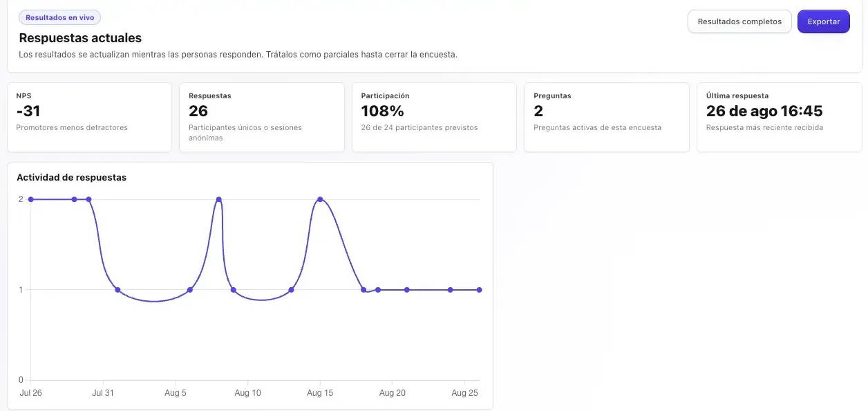Screen dimensions: 868x411
Task: Click the value 2 in the Preguntas card
Action: pos(538,111)
